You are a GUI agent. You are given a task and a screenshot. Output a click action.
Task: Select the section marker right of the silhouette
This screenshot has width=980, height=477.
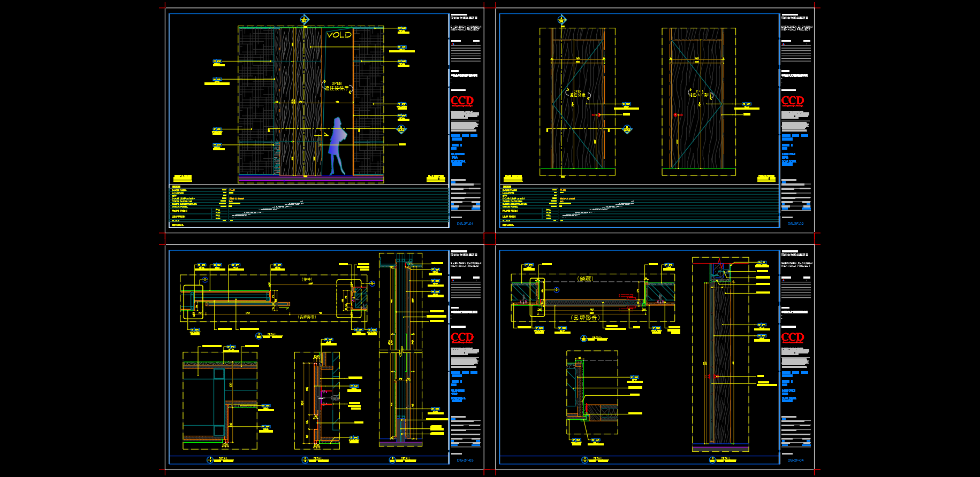(401, 129)
